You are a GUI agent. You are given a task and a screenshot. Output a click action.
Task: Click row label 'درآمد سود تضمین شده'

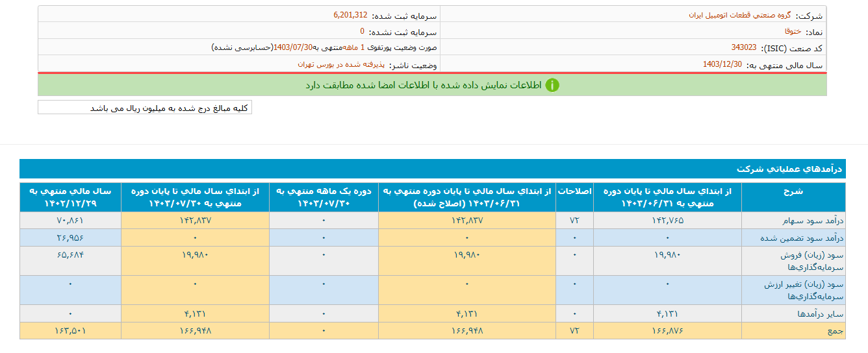pyautogui.click(x=802, y=237)
